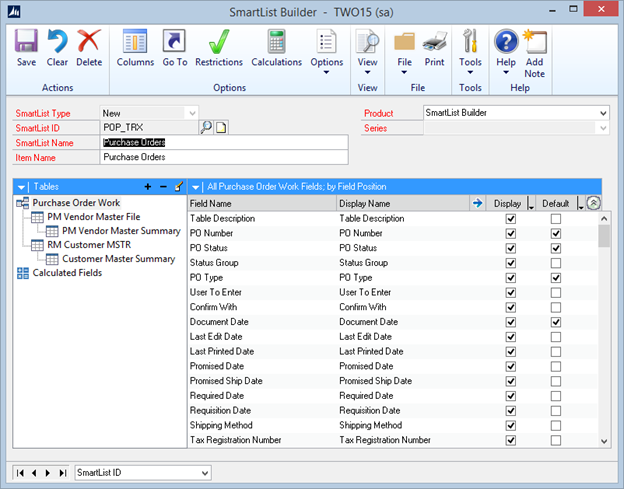Screen dimensions: 624x489
Task: Select PM Vendor Master Summary table
Action: 121,231
